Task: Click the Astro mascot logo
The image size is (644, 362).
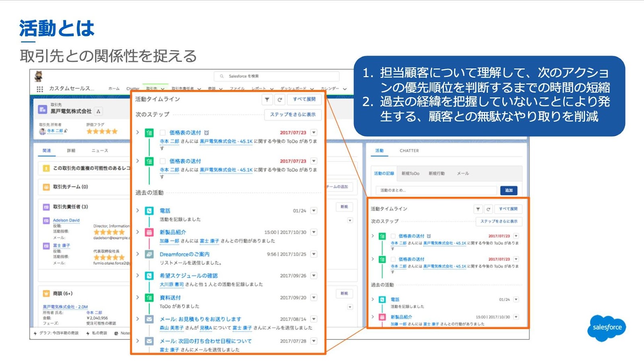Action: tap(39, 76)
